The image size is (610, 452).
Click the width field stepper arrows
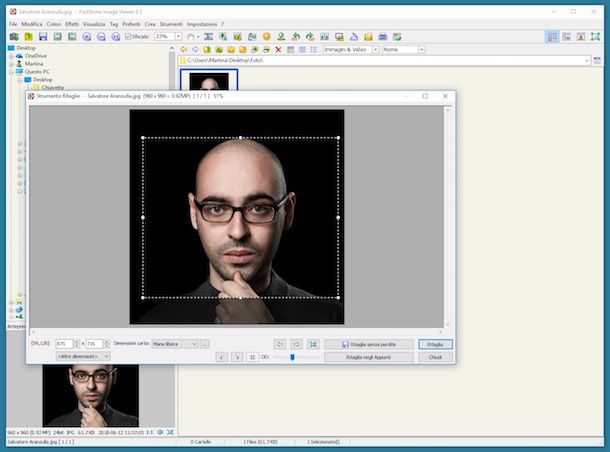pyautogui.click(x=77, y=344)
